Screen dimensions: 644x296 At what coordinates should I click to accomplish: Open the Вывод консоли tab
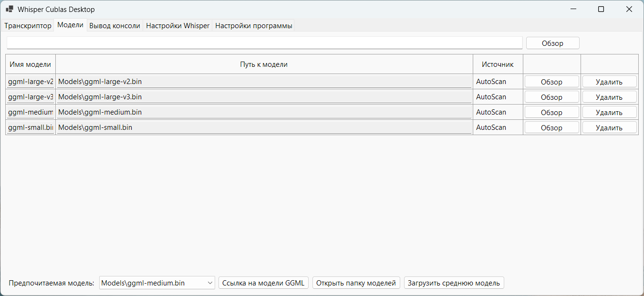[x=114, y=25]
